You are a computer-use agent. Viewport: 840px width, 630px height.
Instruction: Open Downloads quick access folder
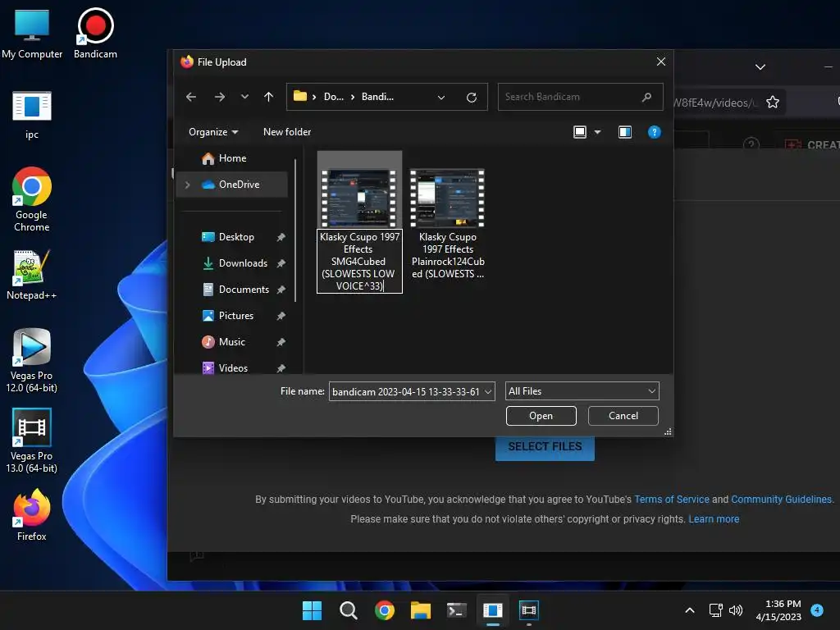pyautogui.click(x=243, y=263)
